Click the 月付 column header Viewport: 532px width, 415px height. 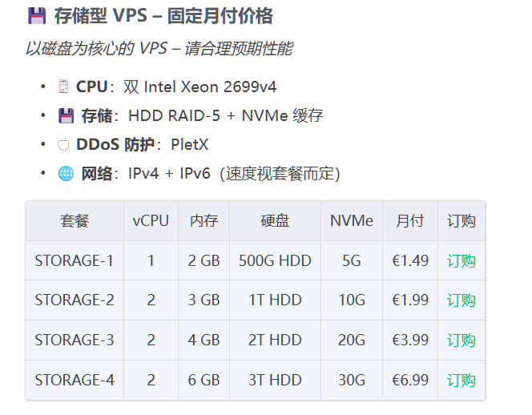coord(409,221)
